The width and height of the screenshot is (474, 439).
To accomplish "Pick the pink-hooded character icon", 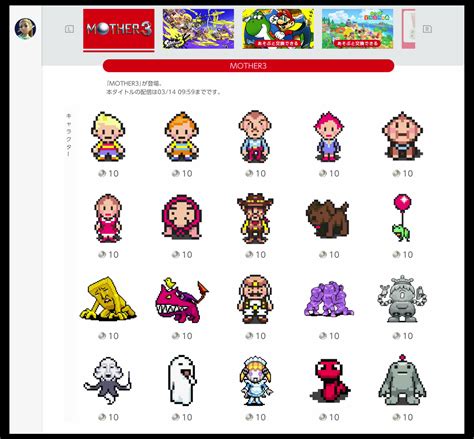I will click(182, 217).
